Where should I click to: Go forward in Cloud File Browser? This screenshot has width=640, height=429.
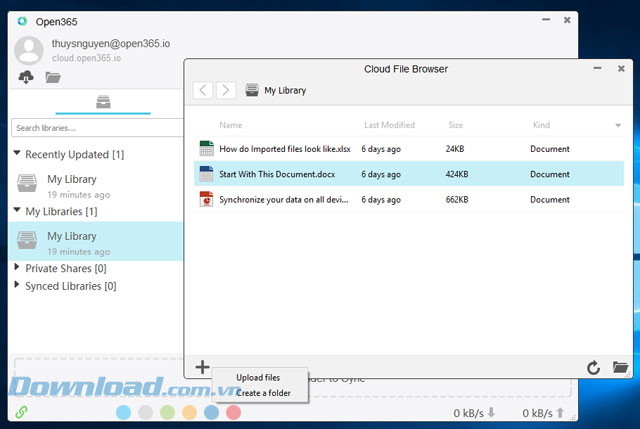tap(225, 90)
